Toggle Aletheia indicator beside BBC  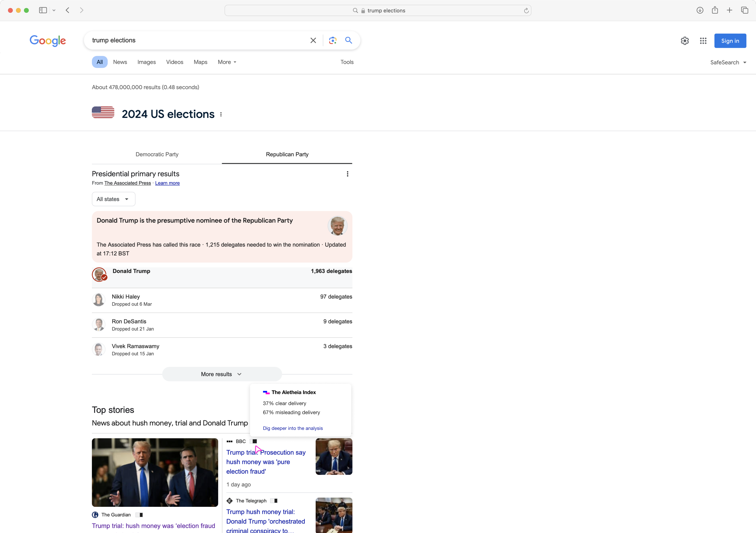pyautogui.click(x=254, y=441)
